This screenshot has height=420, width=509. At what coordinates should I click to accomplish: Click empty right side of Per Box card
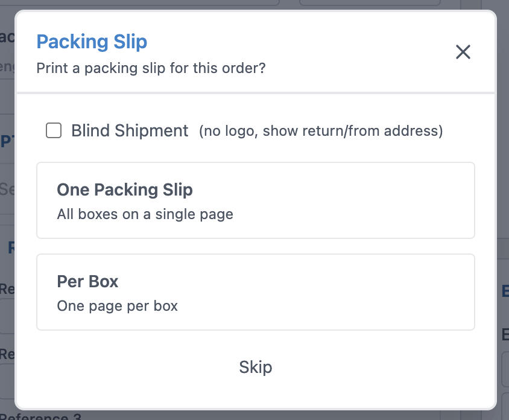(x=392, y=292)
